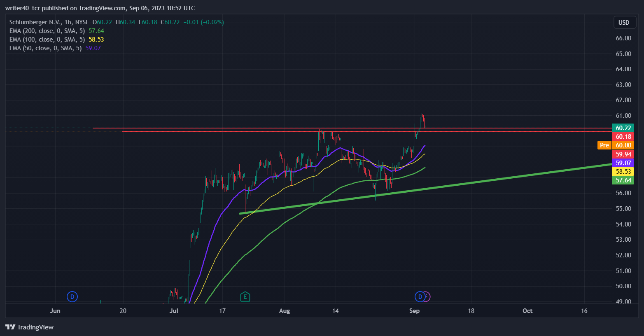Click the red 59.94 price tag
The height and width of the screenshot is (336, 644).
[x=623, y=154]
